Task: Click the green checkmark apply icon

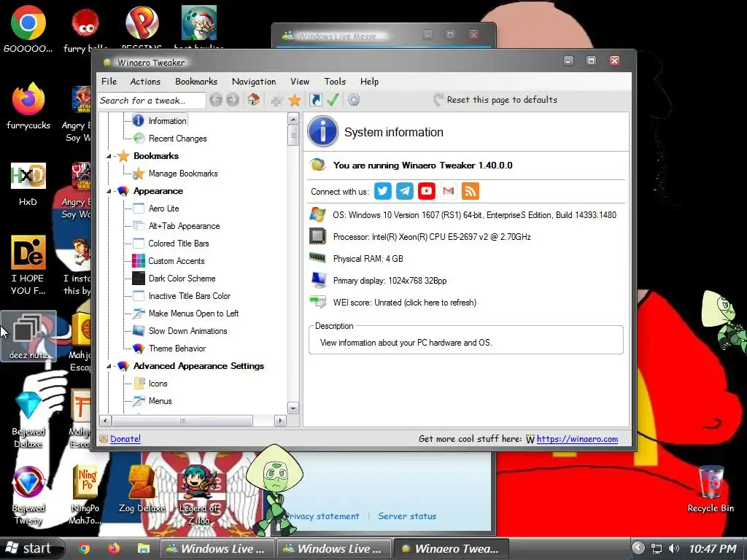Action: coord(333,100)
